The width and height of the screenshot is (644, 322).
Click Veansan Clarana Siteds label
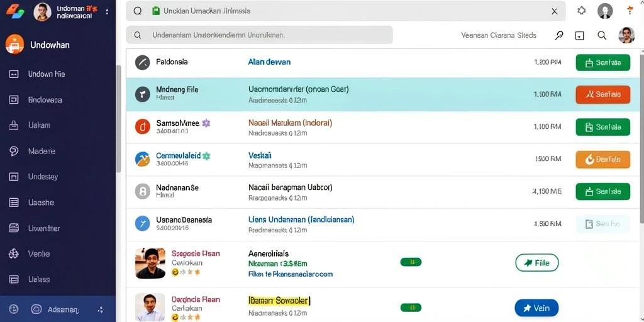(x=499, y=35)
